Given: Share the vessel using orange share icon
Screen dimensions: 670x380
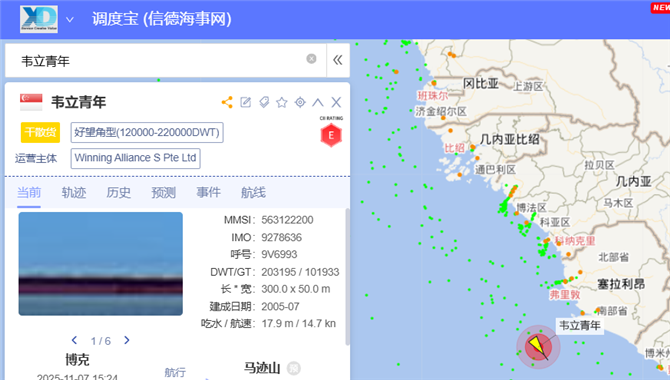Looking at the screenshot, I should click(227, 102).
